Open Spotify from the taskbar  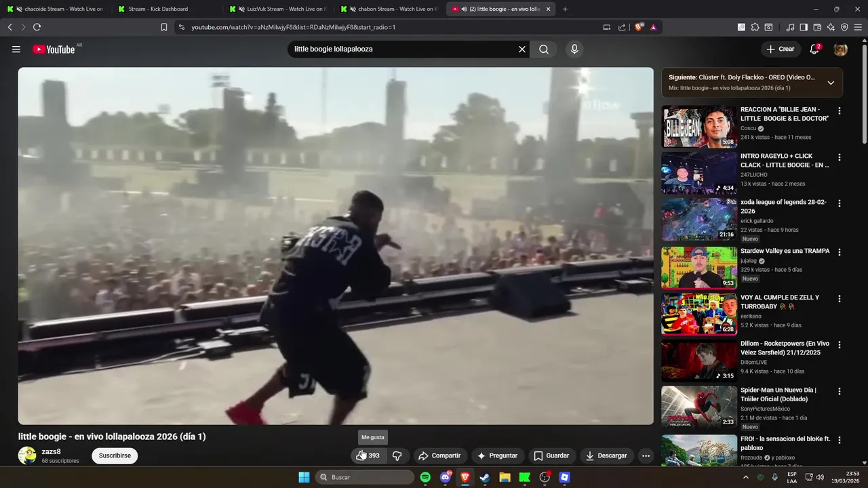[425, 477]
